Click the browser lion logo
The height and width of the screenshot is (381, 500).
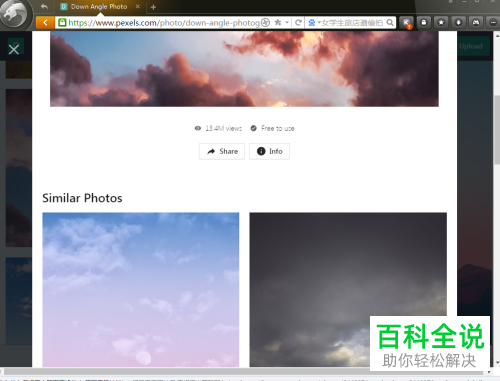tap(15, 14)
